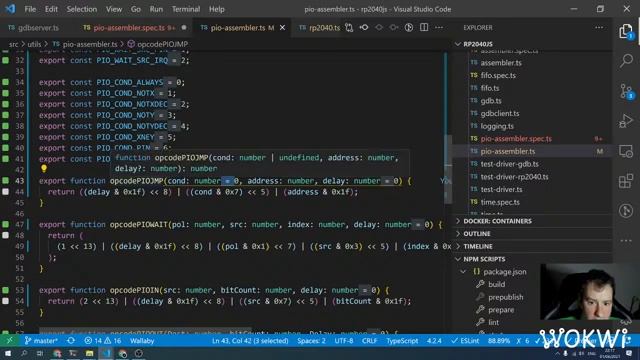Open the Source Control view in the activity bar
This screenshot has width=640, height=360.
(x=626, y=91)
